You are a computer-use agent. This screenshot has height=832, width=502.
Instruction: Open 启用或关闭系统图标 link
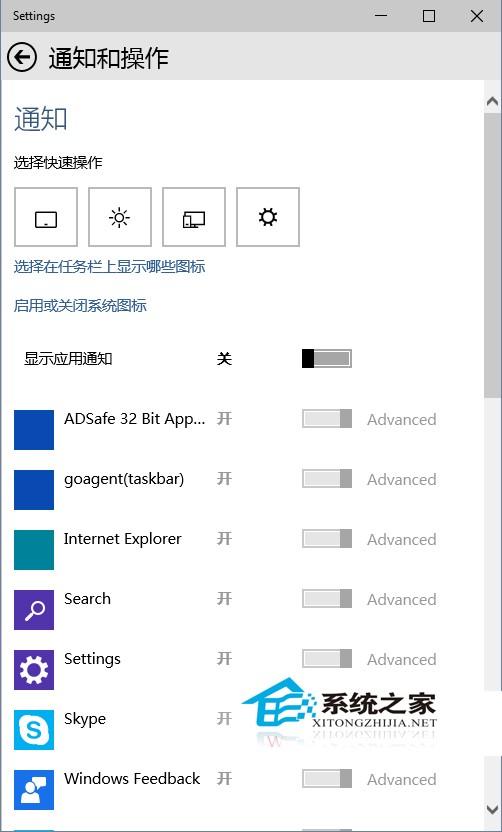[x=80, y=306]
